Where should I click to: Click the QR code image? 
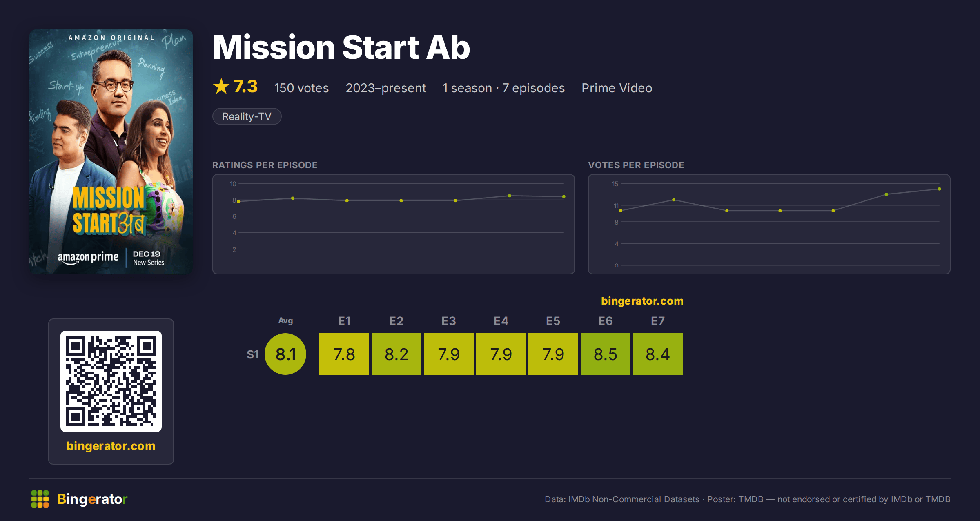coord(111,381)
